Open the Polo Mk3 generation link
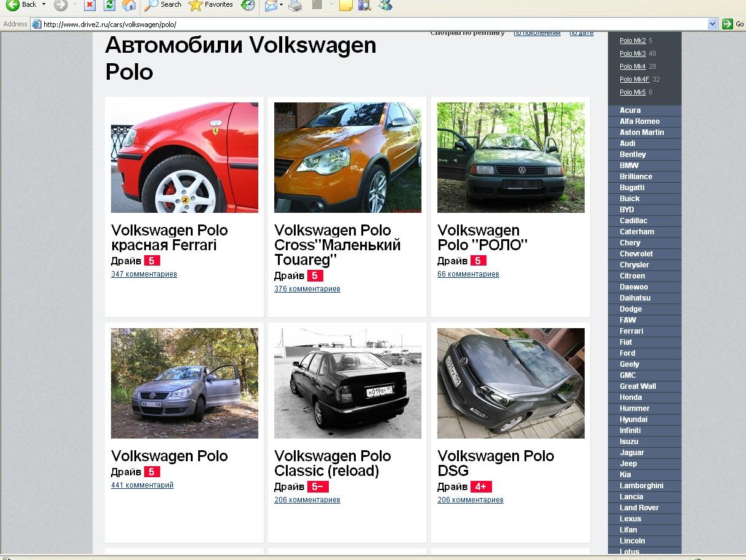This screenshot has width=746, height=560. pos(633,54)
